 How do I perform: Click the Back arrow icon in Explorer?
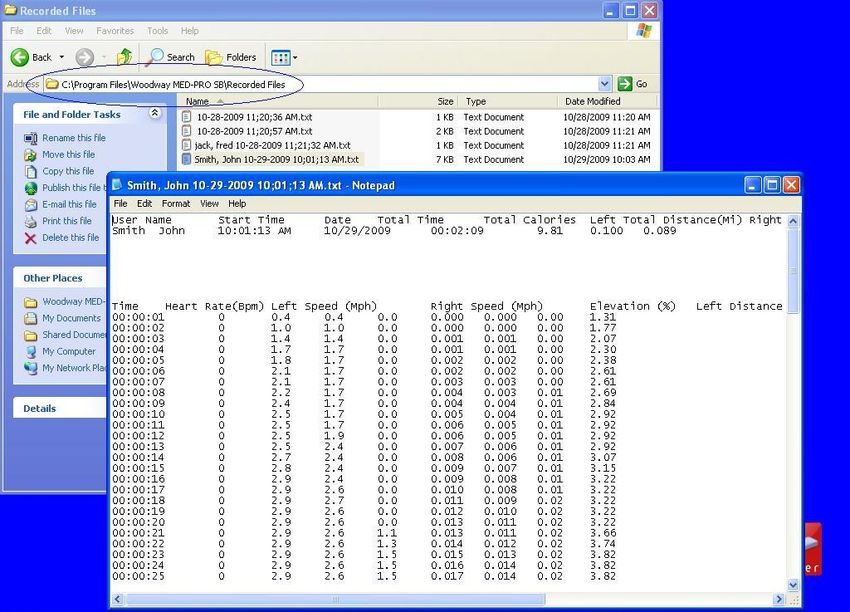point(20,57)
